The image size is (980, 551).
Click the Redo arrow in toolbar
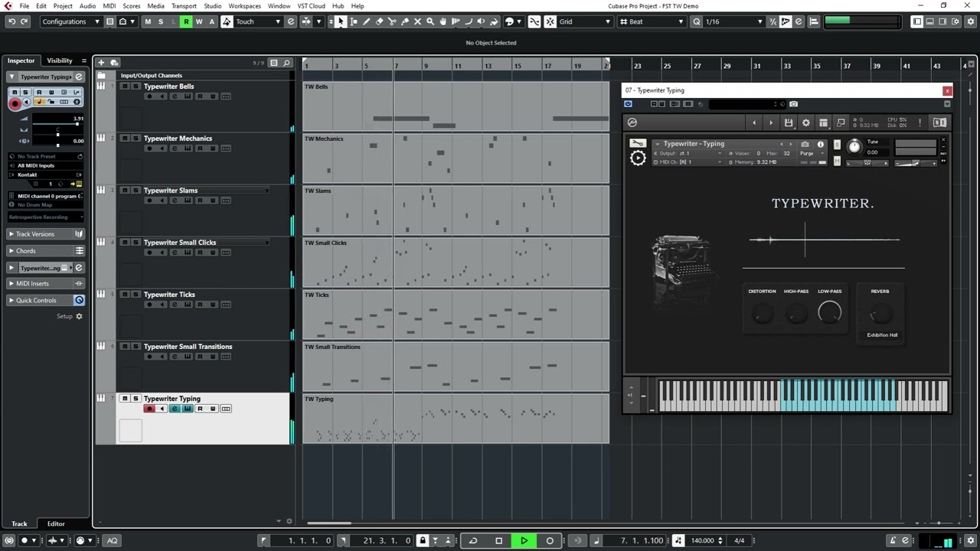pyautogui.click(x=24, y=21)
